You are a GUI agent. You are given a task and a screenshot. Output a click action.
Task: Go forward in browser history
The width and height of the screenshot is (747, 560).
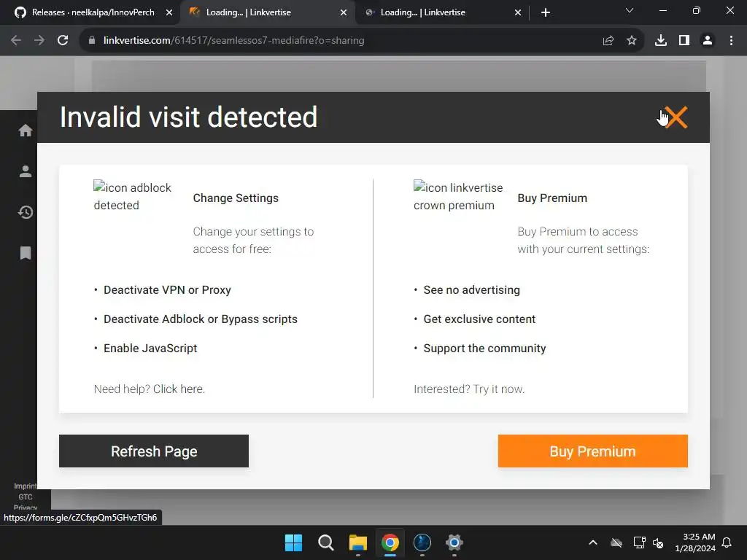(39, 41)
